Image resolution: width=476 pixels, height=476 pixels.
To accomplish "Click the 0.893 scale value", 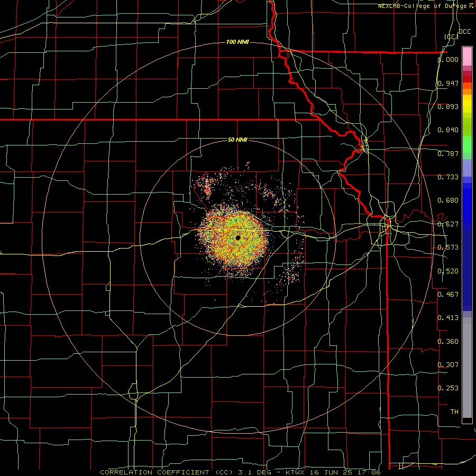I will pyautogui.click(x=448, y=106).
